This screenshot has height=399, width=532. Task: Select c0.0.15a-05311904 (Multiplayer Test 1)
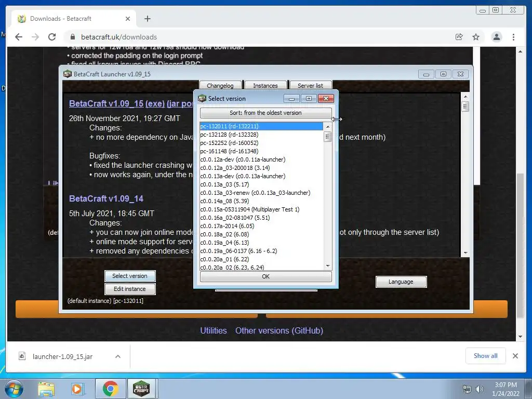(261, 209)
